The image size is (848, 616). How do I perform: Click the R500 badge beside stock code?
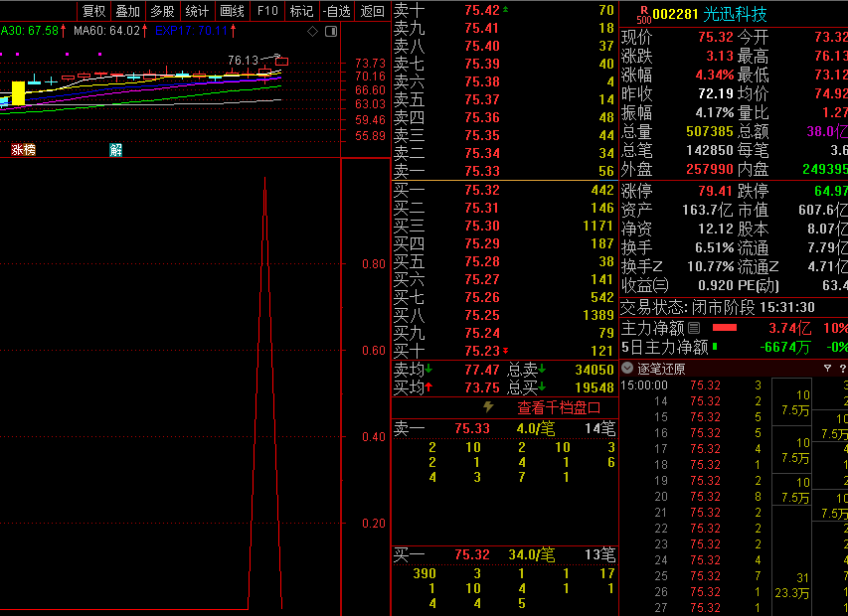[642, 15]
